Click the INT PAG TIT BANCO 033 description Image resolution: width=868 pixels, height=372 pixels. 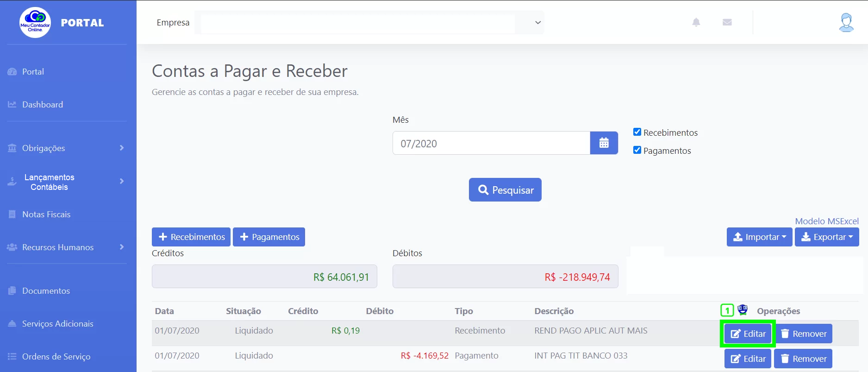pyautogui.click(x=581, y=355)
